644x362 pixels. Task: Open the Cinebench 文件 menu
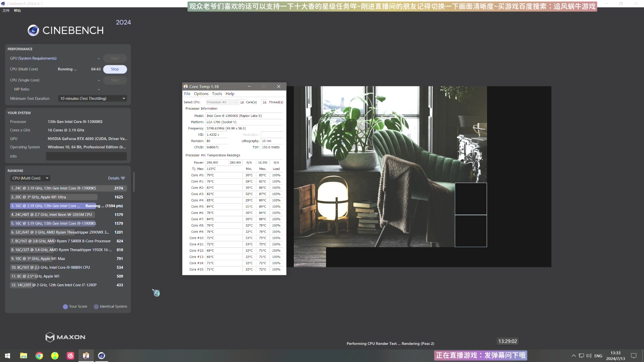tap(6, 11)
